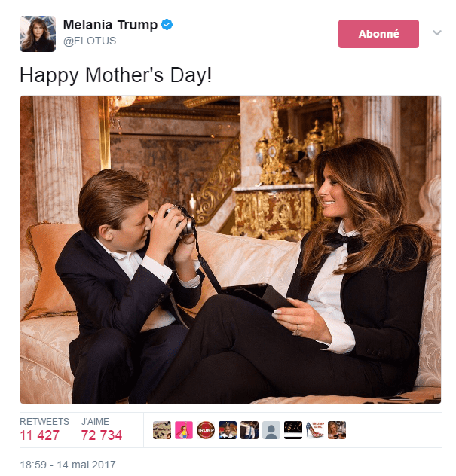Expand the tweet options chevron menu

tap(436, 33)
